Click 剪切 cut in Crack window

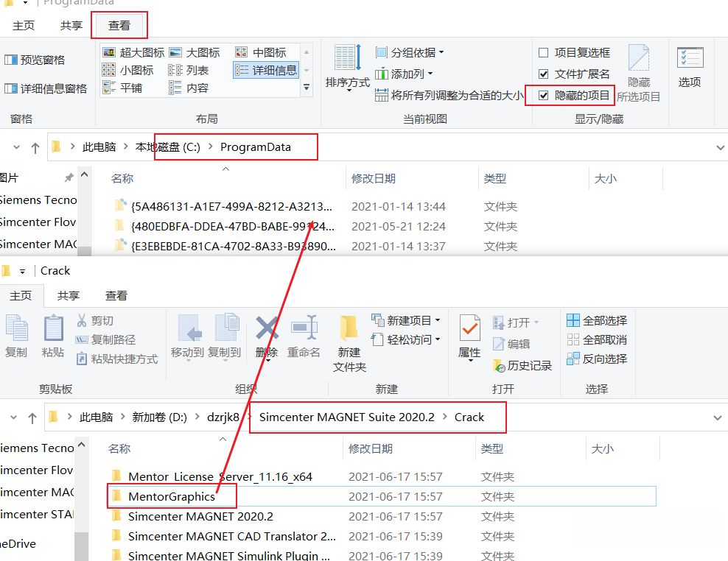[95, 321]
